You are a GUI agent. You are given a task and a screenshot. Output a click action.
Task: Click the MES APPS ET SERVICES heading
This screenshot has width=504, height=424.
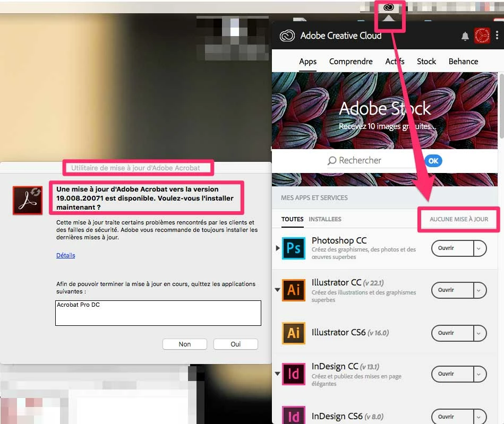tap(314, 198)
